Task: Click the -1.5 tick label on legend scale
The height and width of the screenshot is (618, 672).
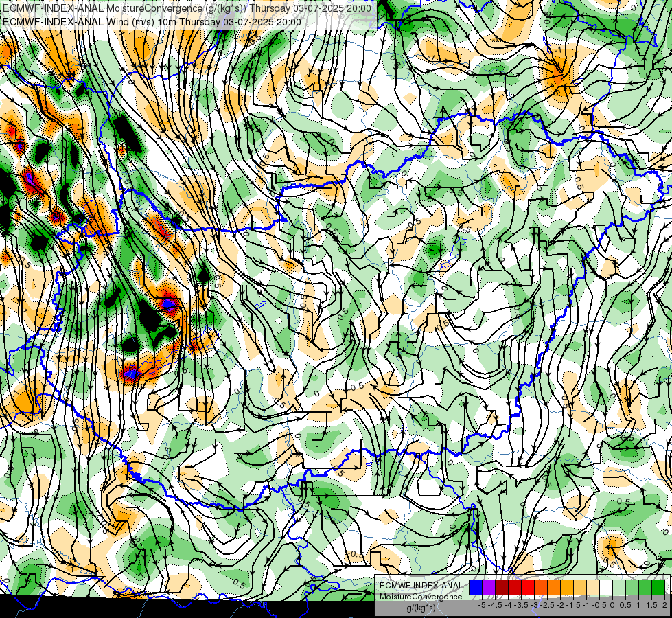Action: 573,605
